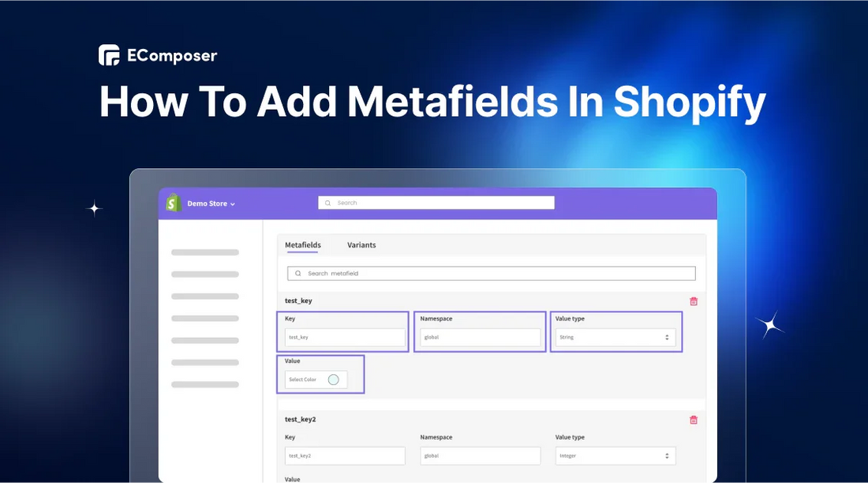The width and height of the screenshot is (868, 483).
Task: Pick the color swatch circle under Value
Action: click(x=333, y=380)
